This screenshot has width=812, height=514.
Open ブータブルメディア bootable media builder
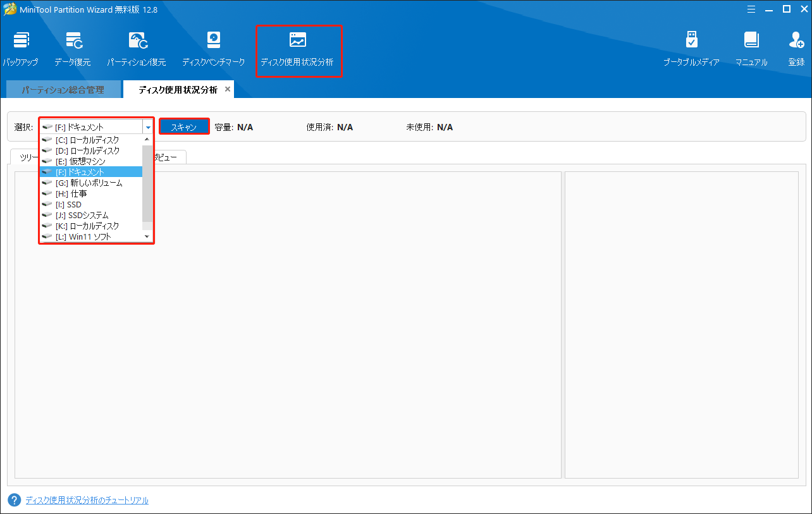pyautogui.click(x=691, y=49)
